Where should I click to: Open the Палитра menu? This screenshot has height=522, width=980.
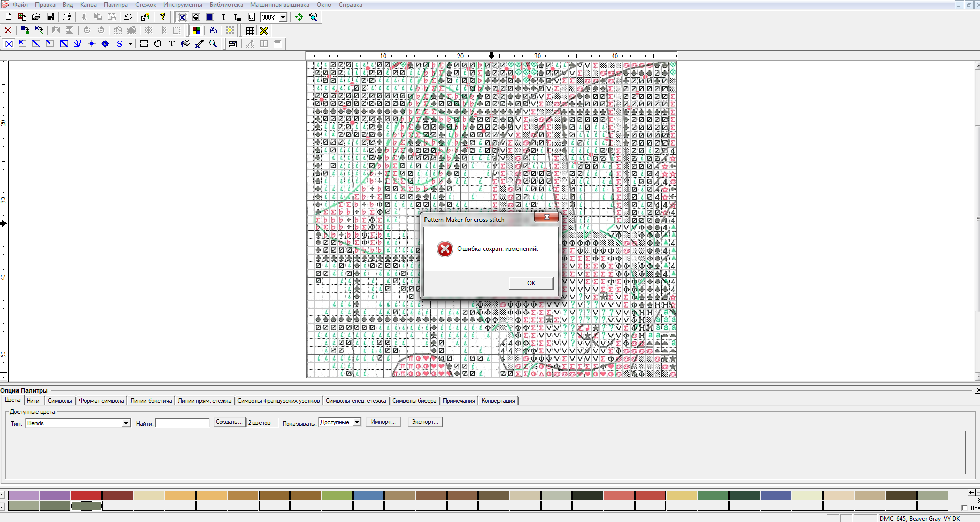[116, 5]
